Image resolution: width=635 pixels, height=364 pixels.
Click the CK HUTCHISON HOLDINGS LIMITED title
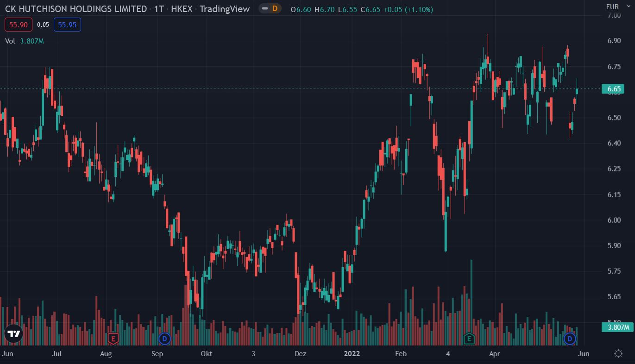coord(76,9)
